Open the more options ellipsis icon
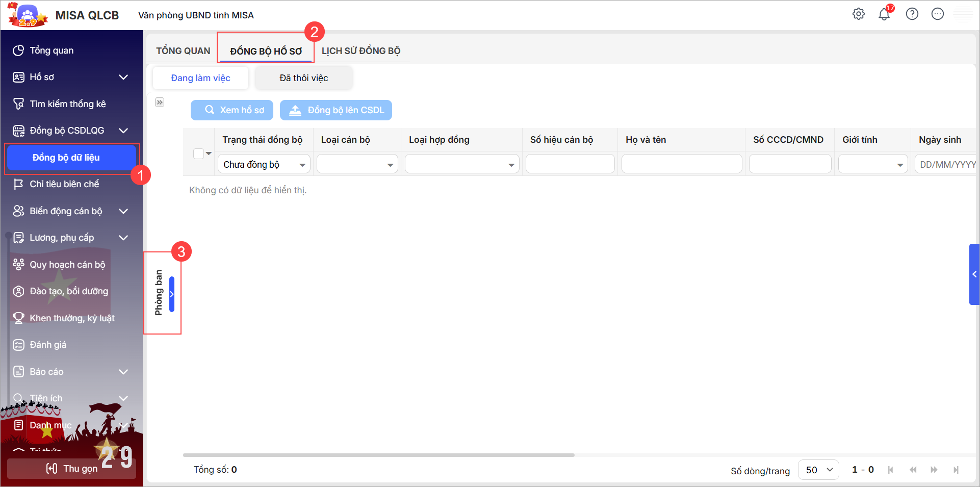 point(937,14)
